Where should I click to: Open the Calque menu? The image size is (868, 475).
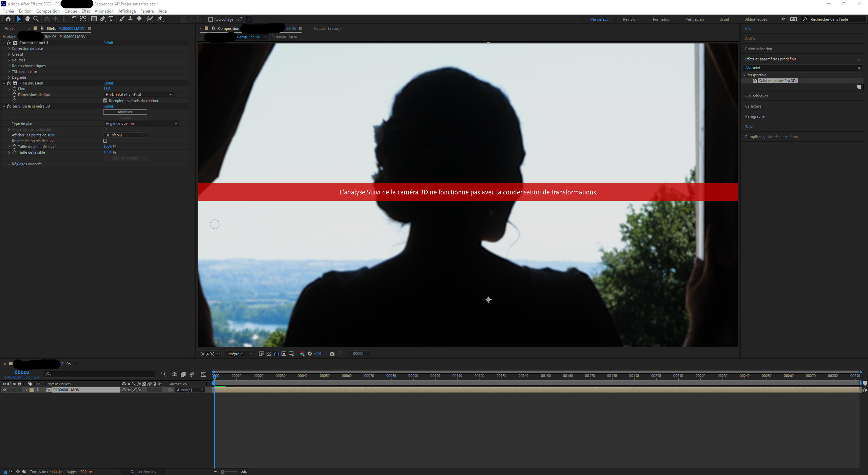71,11
